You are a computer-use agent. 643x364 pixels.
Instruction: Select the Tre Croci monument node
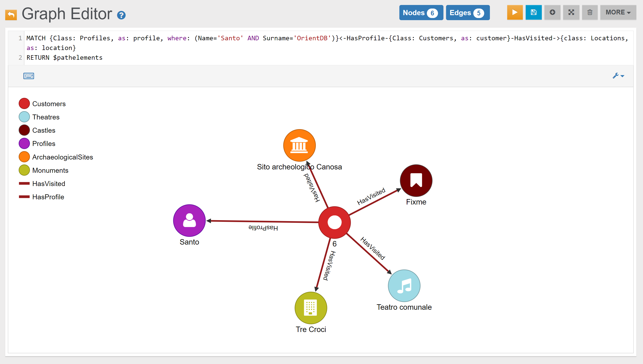pyautogui.click(x=311, y=308)
